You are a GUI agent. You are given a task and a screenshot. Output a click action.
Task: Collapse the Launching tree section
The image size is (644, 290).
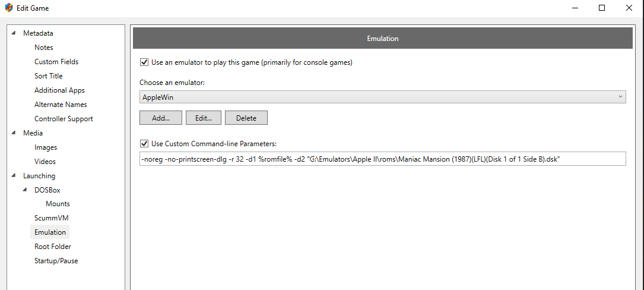pos(14,176)
